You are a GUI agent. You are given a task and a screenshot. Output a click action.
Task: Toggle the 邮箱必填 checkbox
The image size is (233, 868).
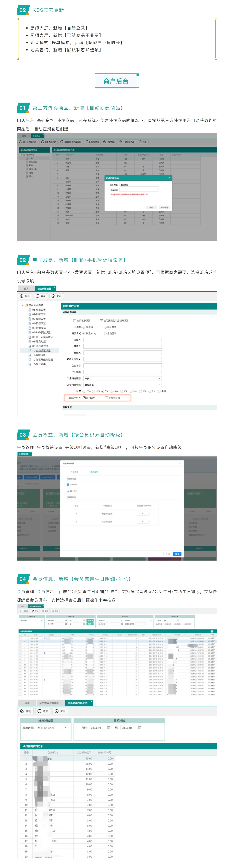[x=84, y=398]
